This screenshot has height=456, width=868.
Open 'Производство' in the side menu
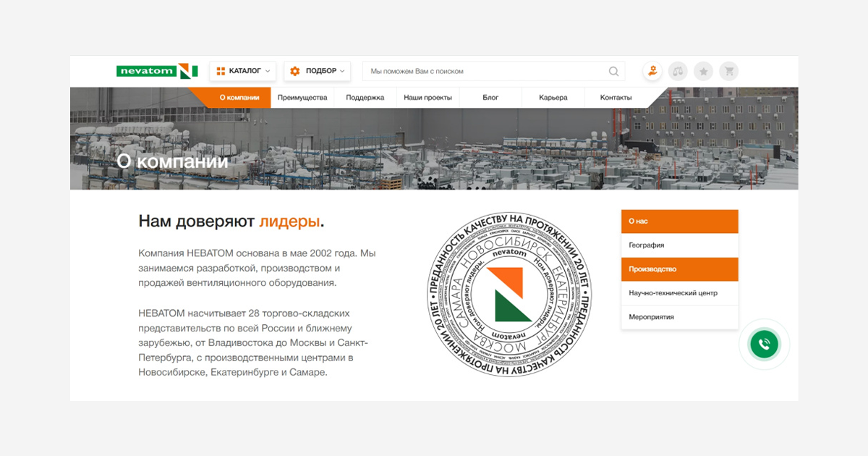pos(680,269)
